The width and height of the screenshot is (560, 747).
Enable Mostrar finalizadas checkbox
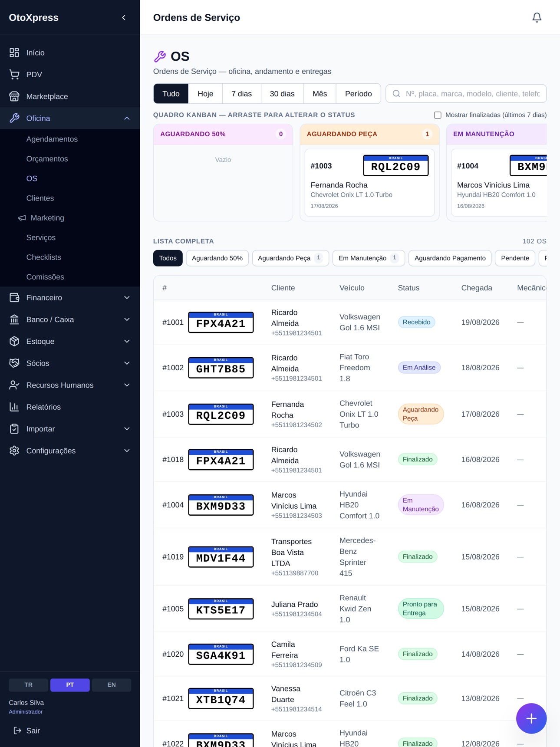[x=438, y=115]
